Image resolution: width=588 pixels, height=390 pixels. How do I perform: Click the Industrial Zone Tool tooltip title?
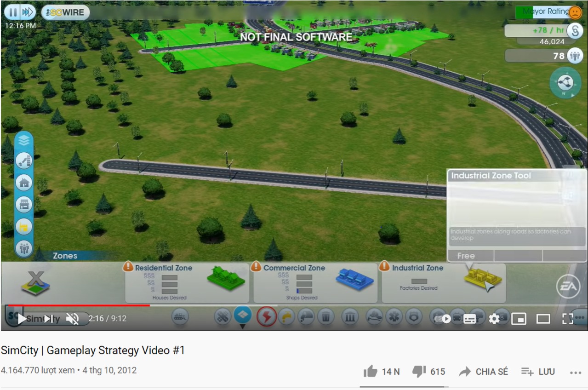pyautogui.click(x=491, y=176)
